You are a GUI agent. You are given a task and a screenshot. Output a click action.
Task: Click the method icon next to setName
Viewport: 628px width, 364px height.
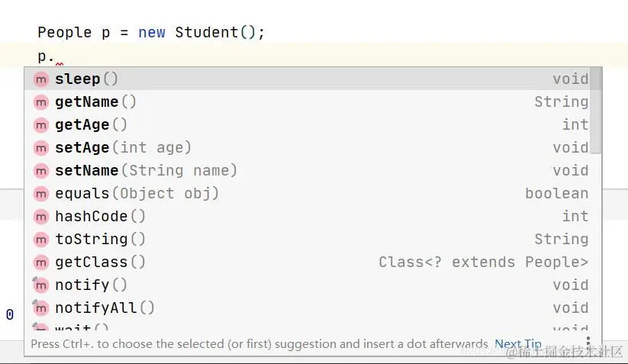click(41, 171)
